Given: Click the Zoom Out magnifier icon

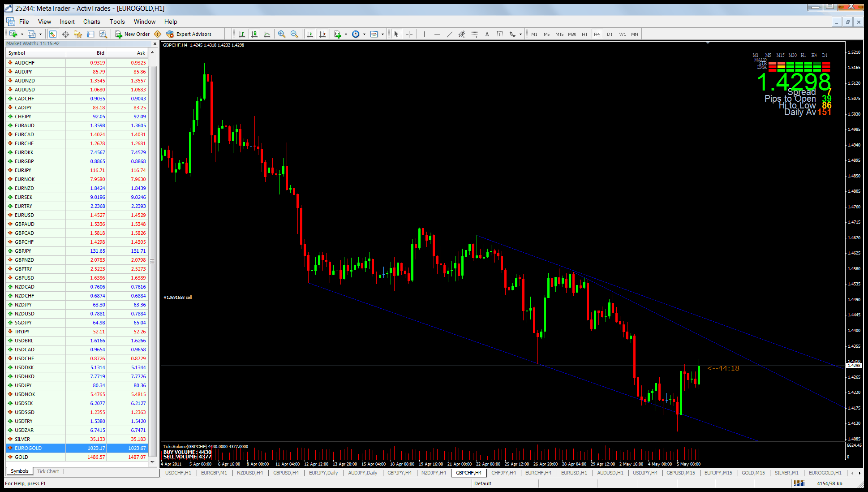Looking at the screenshot, I should pyautogui.click(x=294, y=34).
